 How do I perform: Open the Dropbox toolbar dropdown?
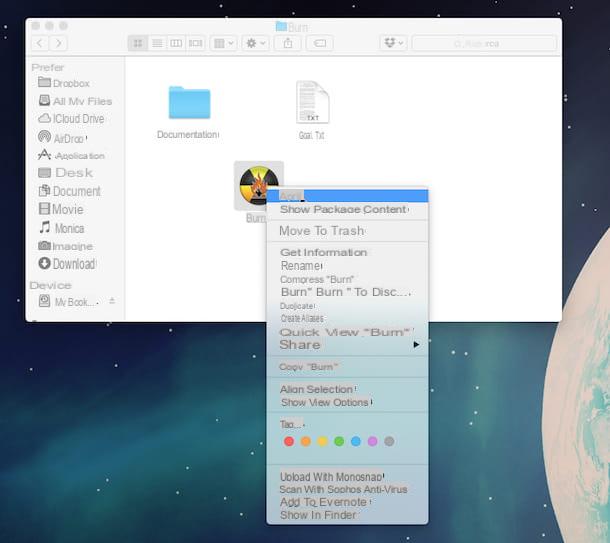pos(394,43)
